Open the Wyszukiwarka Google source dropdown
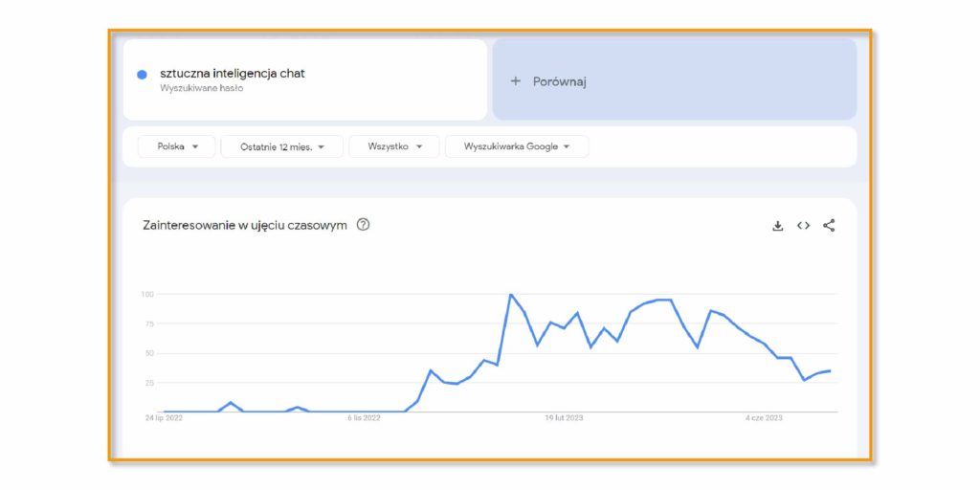Image resolution: width=980 pixels, height=490 pixels. tap(517, 146)
